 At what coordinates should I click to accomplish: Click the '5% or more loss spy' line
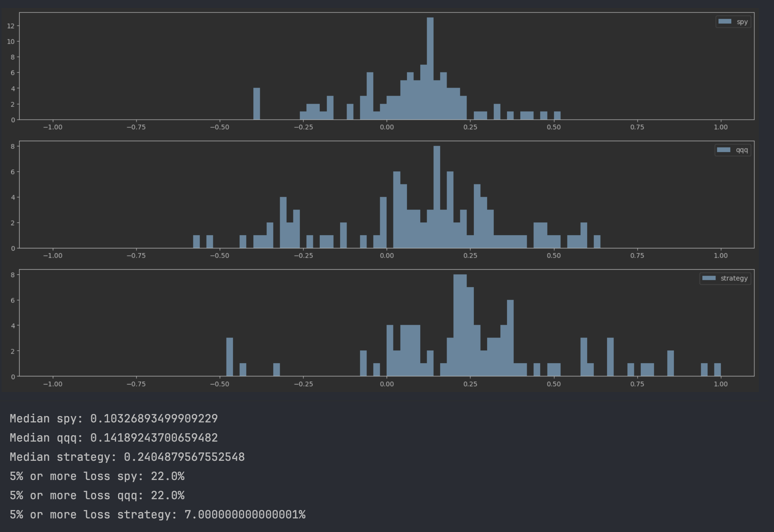97,476
